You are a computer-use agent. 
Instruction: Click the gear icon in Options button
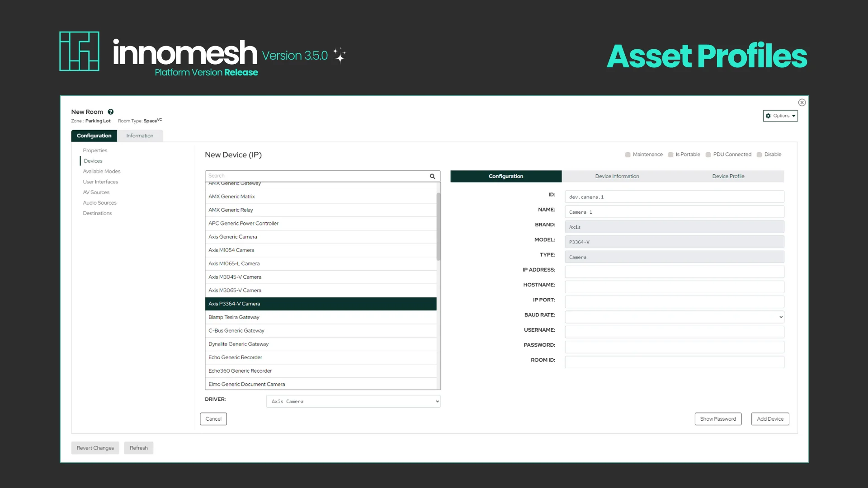(768, 116)
